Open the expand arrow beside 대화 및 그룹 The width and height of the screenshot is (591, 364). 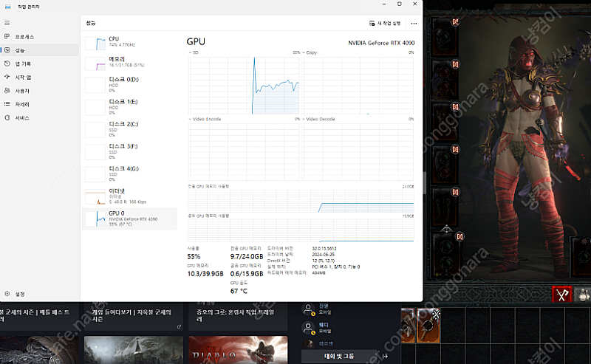385,356
